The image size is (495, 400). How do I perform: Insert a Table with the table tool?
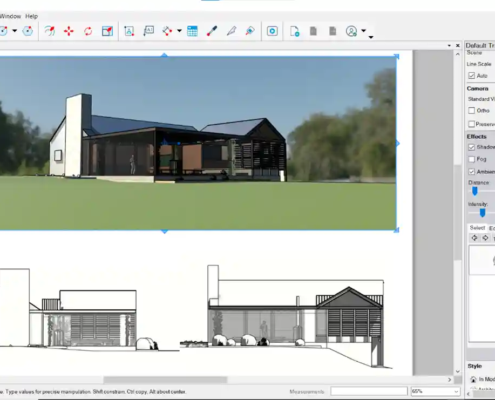pos(192,31)
